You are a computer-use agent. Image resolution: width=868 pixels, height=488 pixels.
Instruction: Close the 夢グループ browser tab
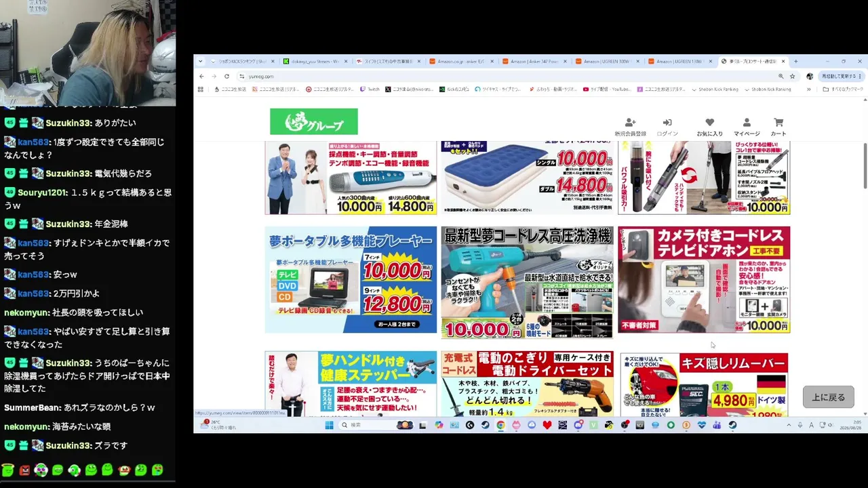coord(783,61)
